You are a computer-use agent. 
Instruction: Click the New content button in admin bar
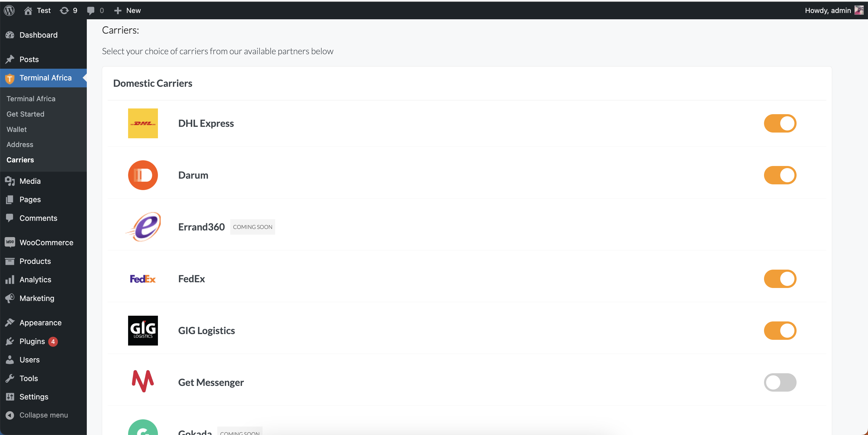pos(127,11)
